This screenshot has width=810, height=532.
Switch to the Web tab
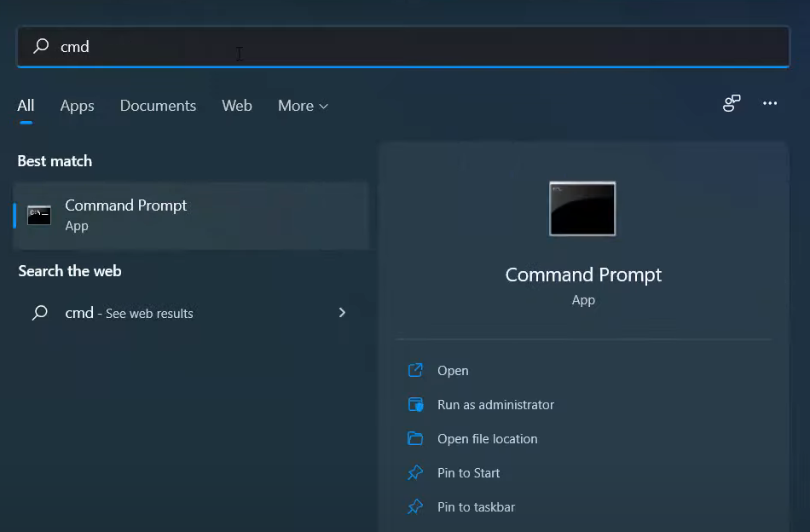click(x=236, y=106)
